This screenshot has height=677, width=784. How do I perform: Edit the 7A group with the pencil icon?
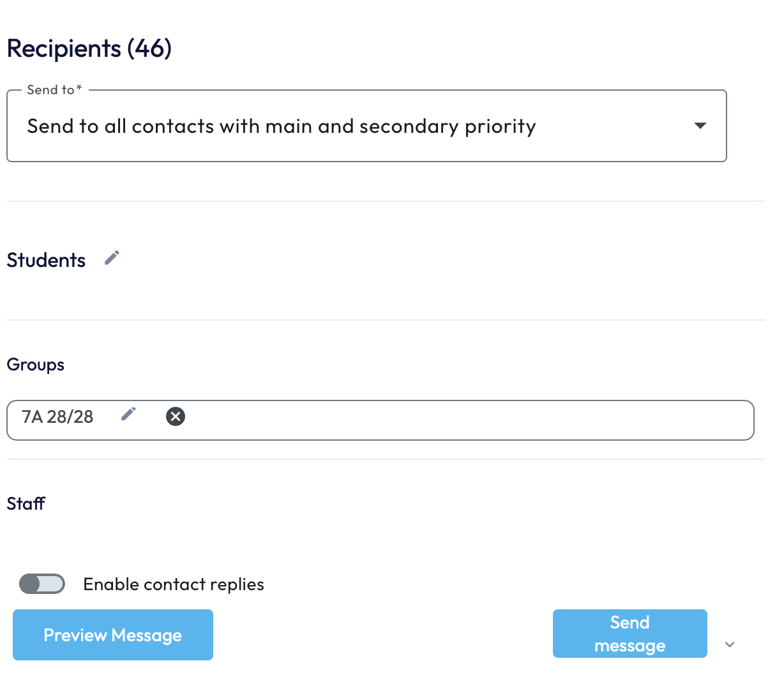point(128,415)
